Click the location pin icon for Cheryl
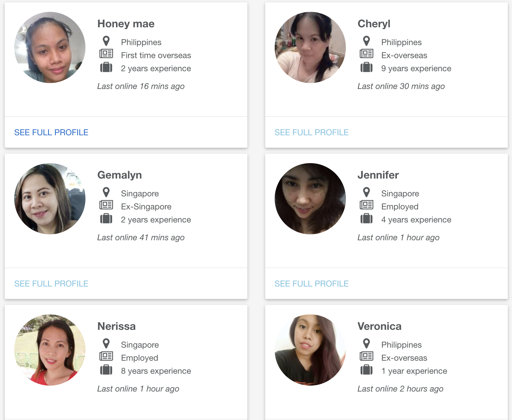 point(366,41)
